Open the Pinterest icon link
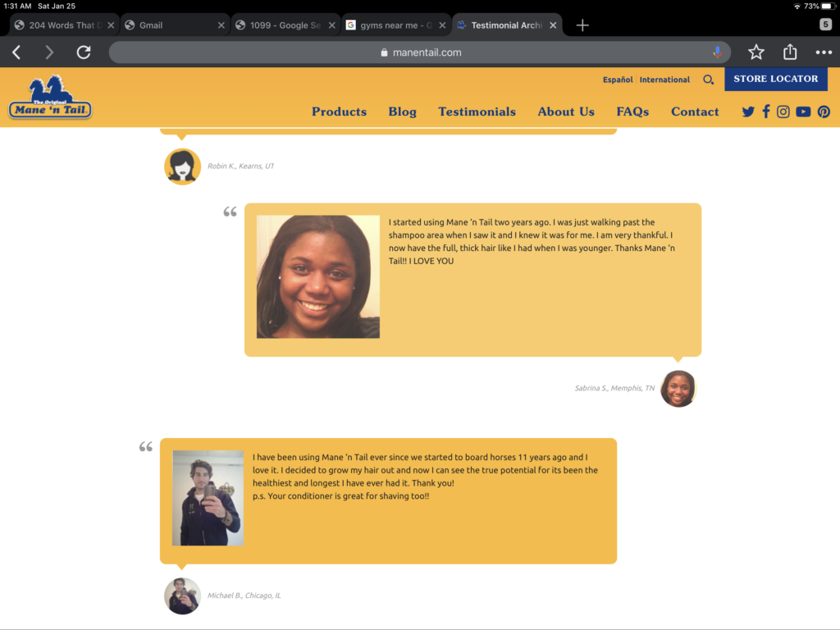 824,112
